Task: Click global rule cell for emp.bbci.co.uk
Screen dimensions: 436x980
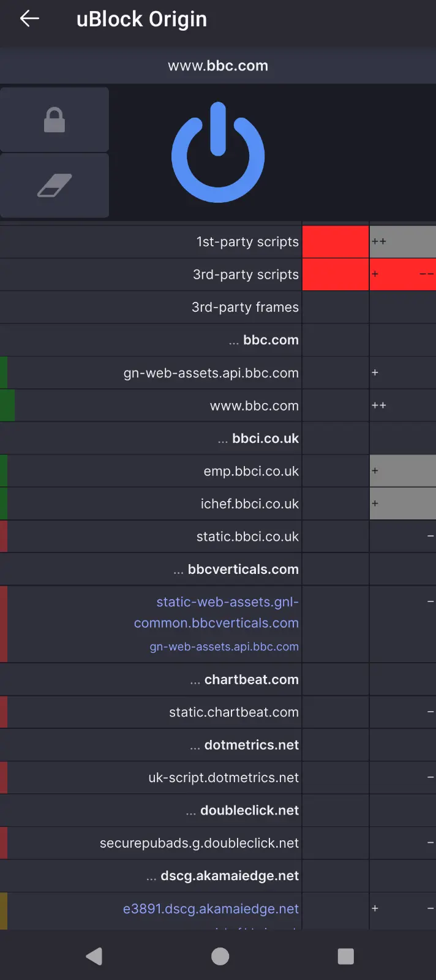Action: point(336,471)
